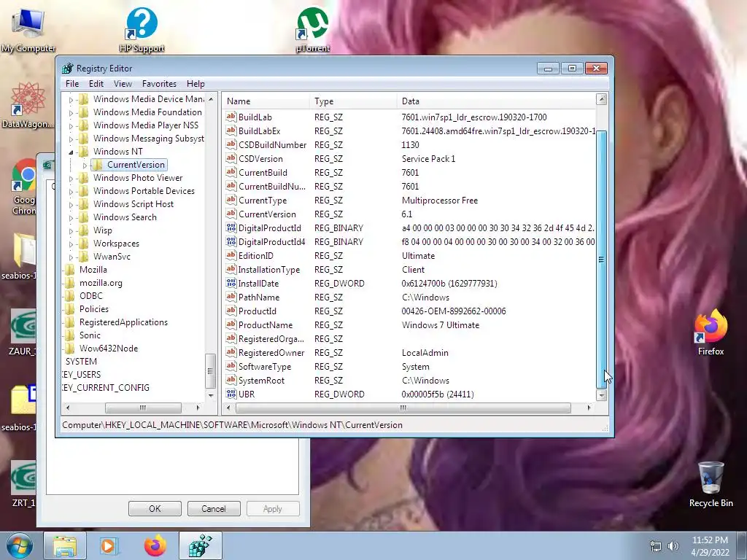
Task: Click the tree pane scroll-down arrow
Action: tap(211, 395)
